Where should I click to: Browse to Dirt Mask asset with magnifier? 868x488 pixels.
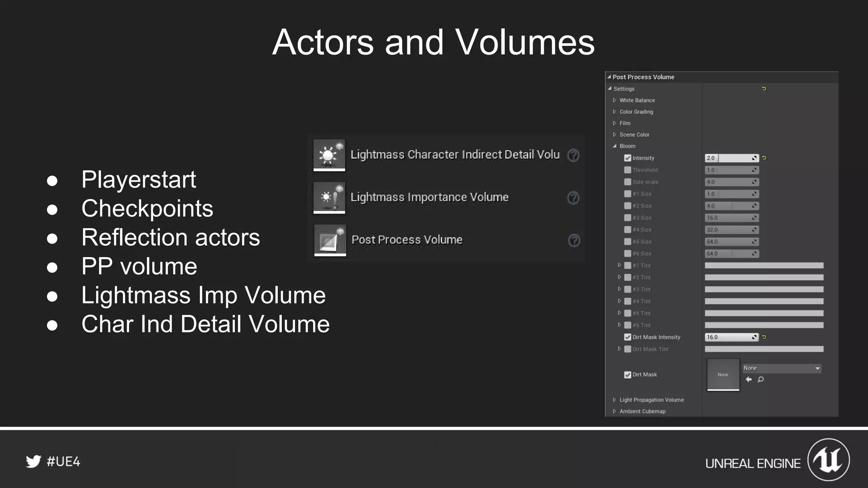(761, 380)
